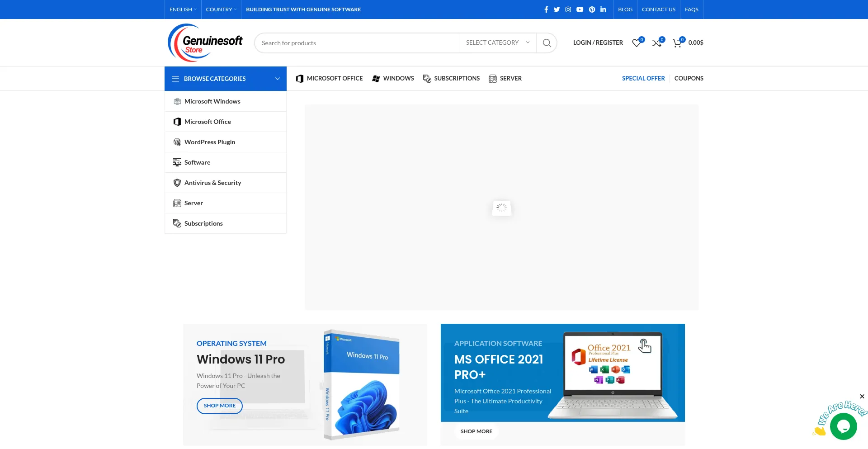Open the WhatsApp chat bubble
Screen dimensions: 868x449
843,426
